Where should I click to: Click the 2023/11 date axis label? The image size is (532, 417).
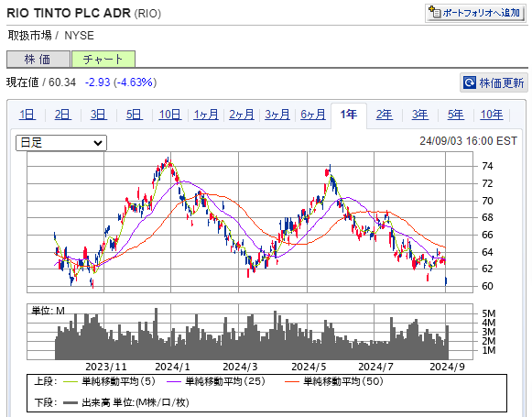coord(106,368)
